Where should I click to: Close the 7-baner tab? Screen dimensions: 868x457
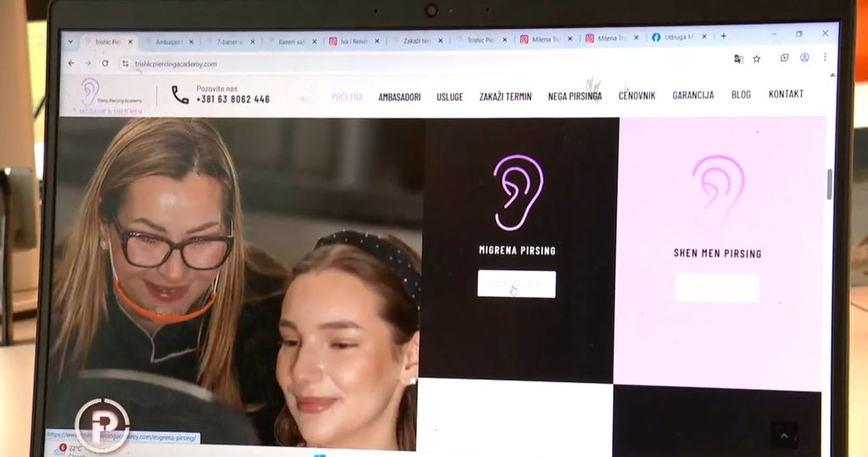[x=253, y=42]
